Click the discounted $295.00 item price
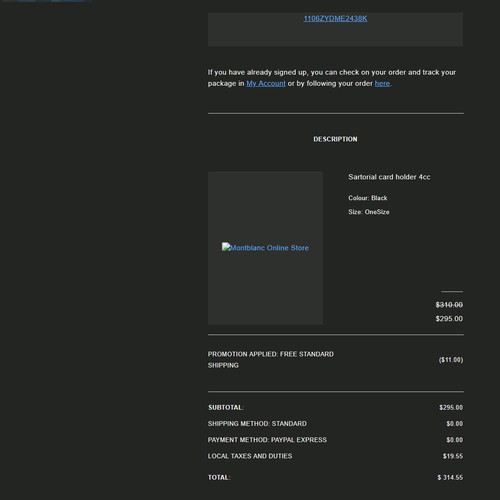This screenshot has width=500, height=500. point(449,319)
